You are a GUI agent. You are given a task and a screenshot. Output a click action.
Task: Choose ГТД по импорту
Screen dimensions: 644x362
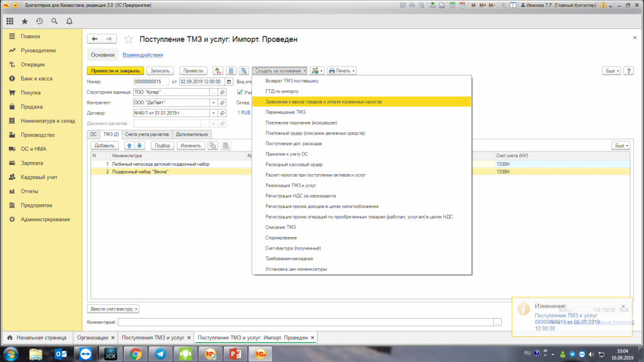[362, 91]
